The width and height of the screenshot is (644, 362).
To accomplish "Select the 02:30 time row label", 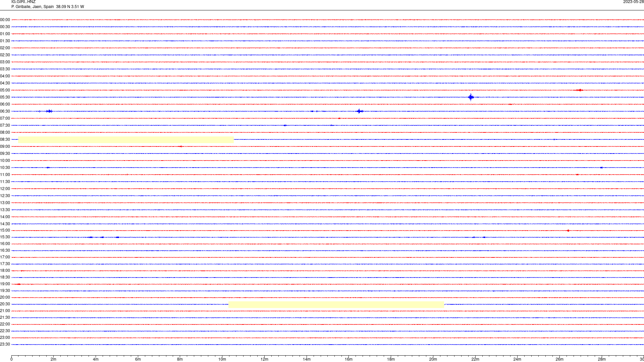I will 5,55.
